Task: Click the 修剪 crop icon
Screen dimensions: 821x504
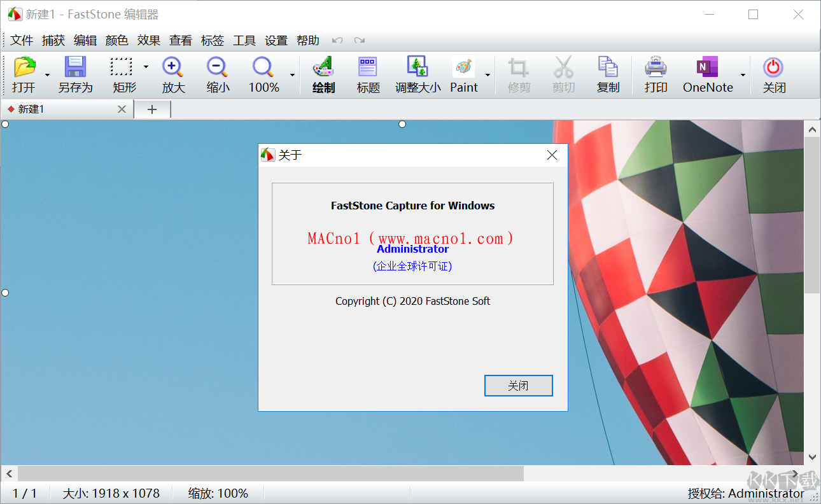Action: (519, 67)
